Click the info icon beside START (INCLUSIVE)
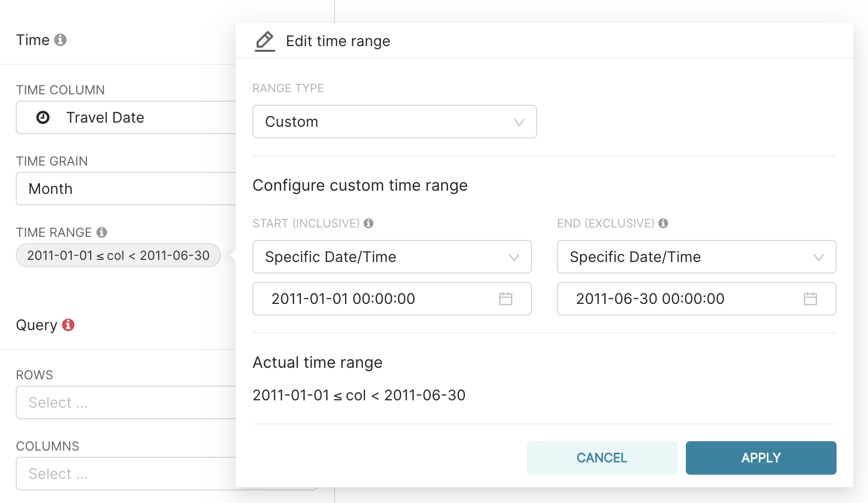Viewport: 868px width, 503px height. tap(369, 223)
